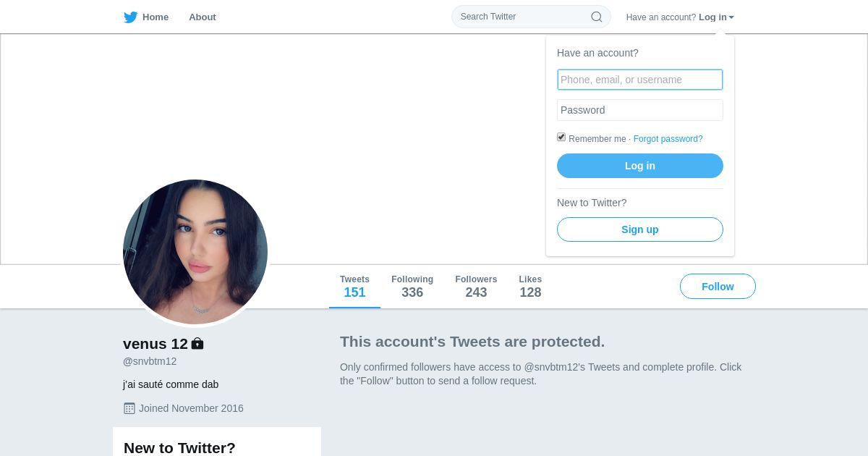Click the protected account lock icon
The width and height of the screenshot is (868, 456).
coord(197,344)
